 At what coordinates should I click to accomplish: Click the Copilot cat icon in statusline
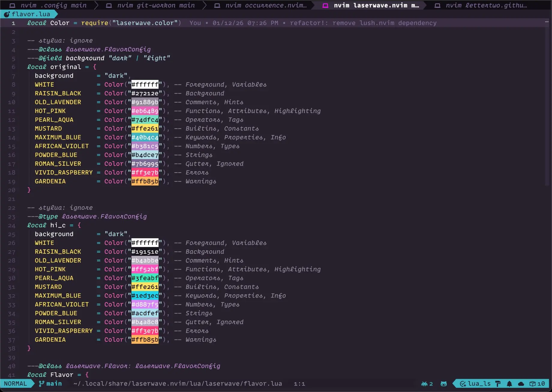444,384
